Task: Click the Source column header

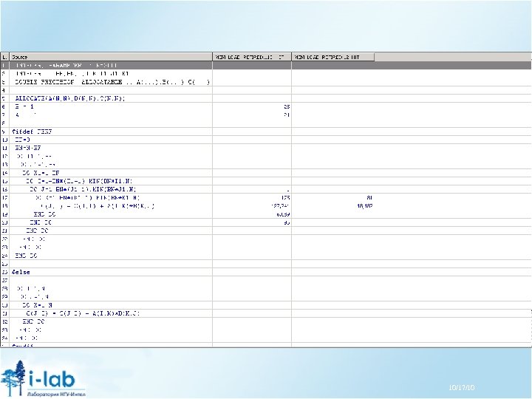Action: (x=111, y=57)
